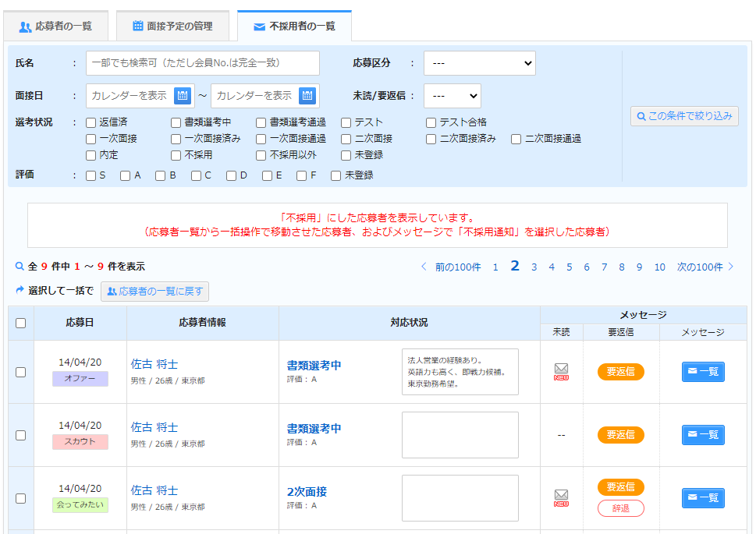Select evaluation F checkbox

(301, 176)
